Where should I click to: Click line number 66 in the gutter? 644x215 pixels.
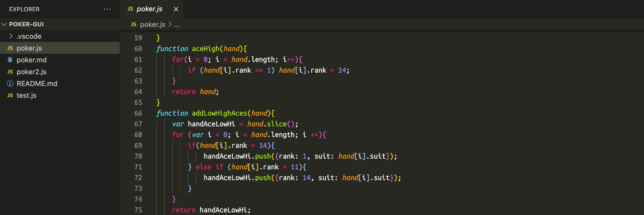pyautogui.click(x=138, y=113)
